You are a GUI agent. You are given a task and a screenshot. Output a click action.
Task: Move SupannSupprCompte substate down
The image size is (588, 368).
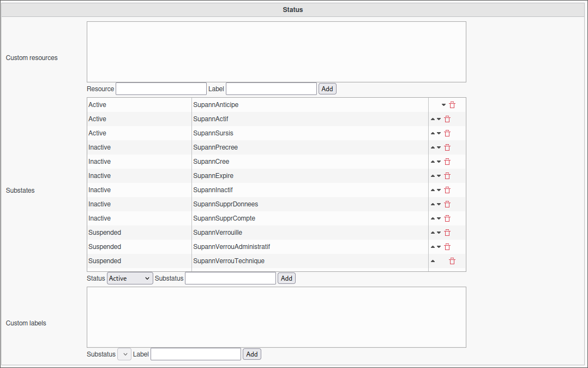439,218
